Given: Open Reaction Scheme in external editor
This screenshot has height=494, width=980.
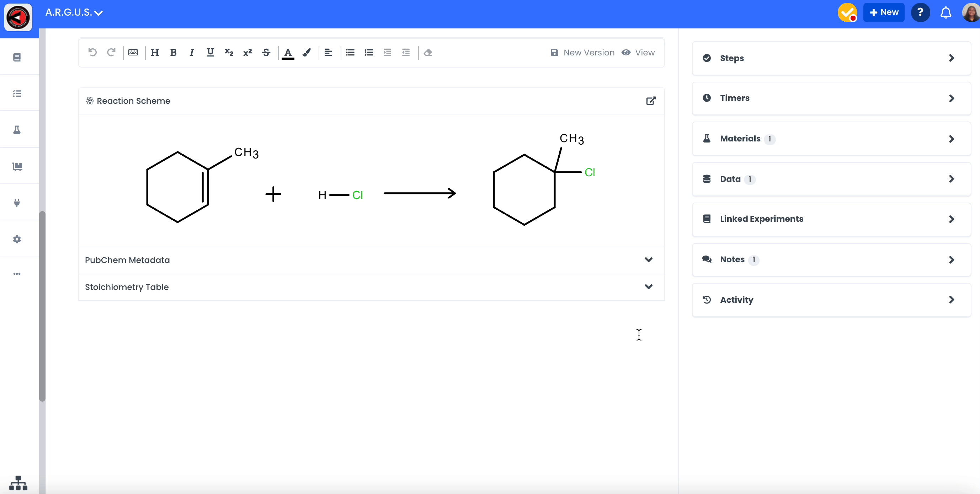Looking at the screenshot, I should click(650, 101).
